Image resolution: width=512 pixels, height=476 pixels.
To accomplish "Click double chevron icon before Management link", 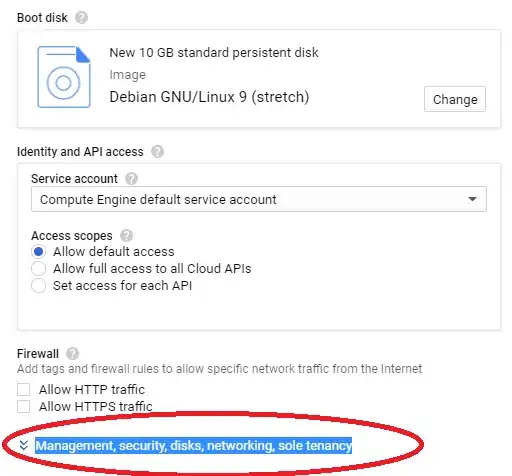I will pyautogui.click(x=24, y=445).
